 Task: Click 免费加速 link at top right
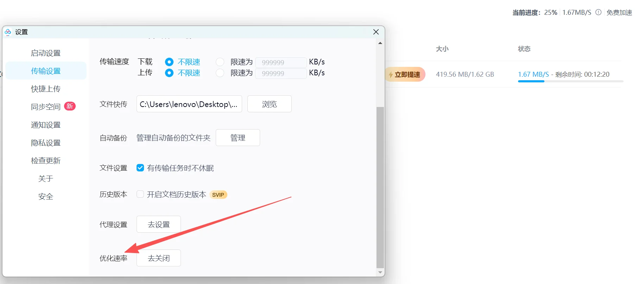tap(619, 12)
